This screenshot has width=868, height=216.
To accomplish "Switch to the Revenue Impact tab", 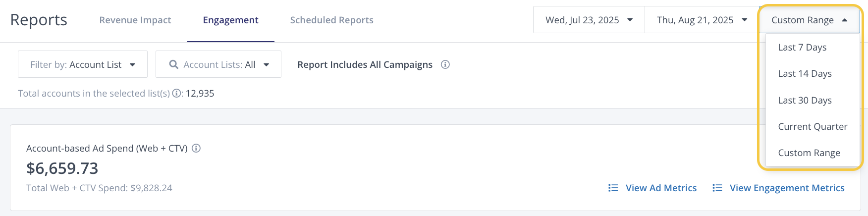I will coord(135,20).
